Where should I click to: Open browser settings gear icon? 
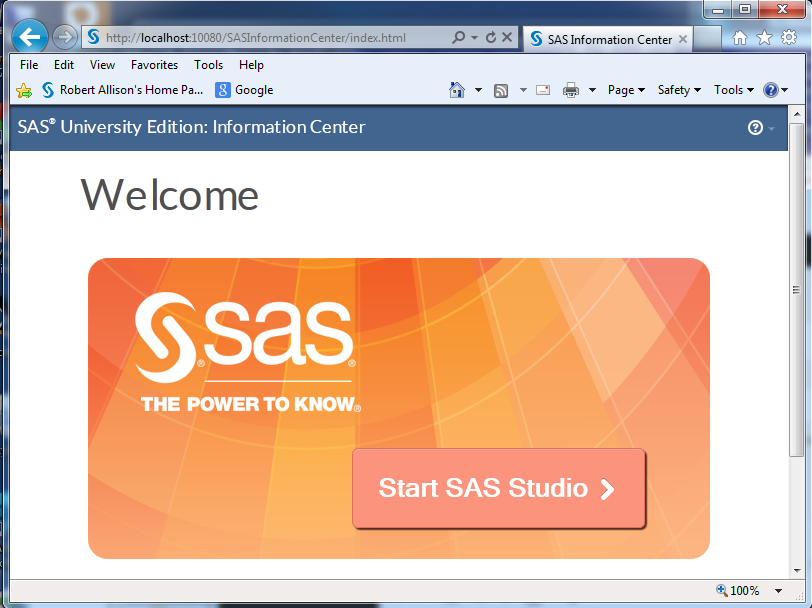pos(789,37)
